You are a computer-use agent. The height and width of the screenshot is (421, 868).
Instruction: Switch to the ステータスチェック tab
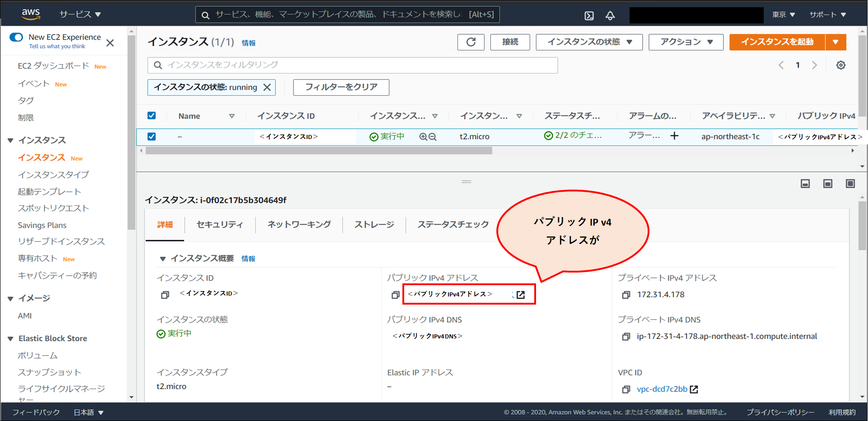(453, 224)
